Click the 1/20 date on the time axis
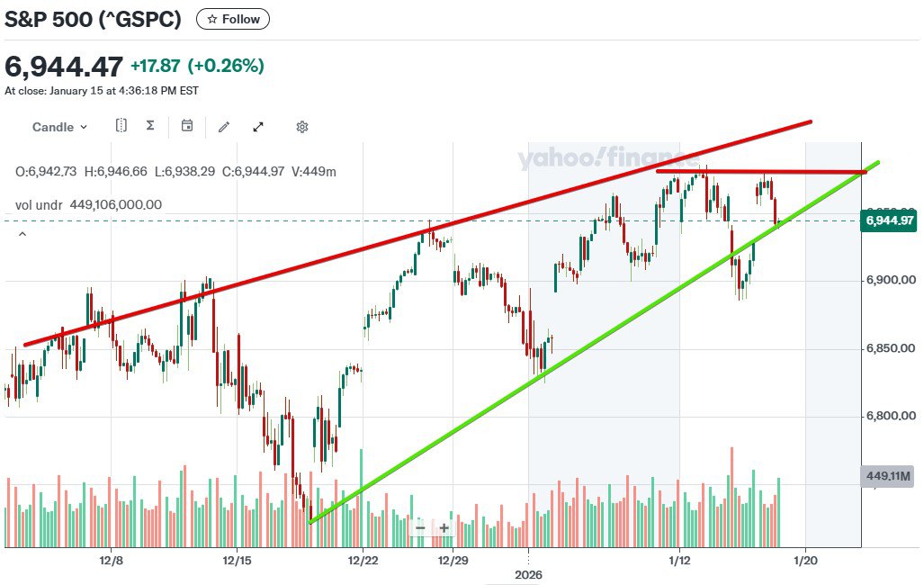924x585 pixels. tap(805, 559)
